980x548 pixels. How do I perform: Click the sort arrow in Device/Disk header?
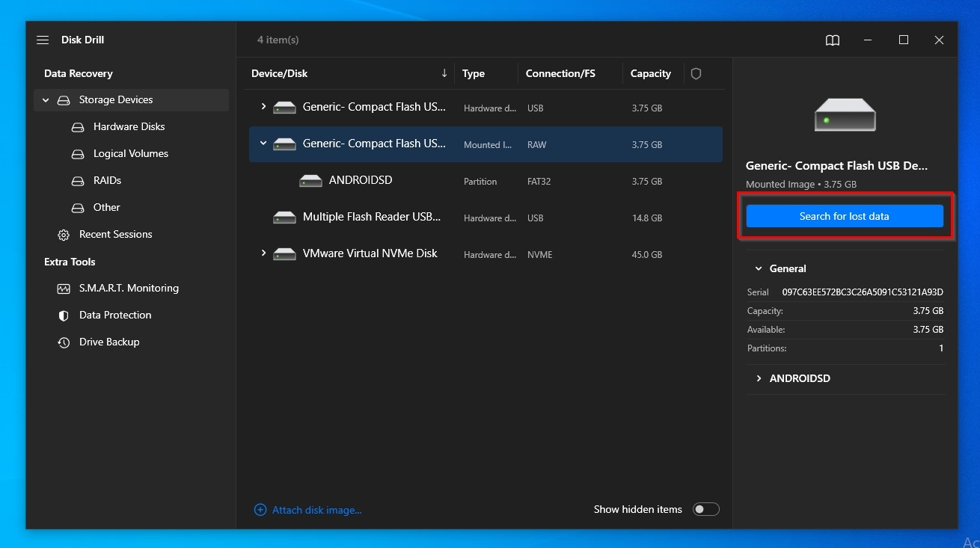(444, 73)
